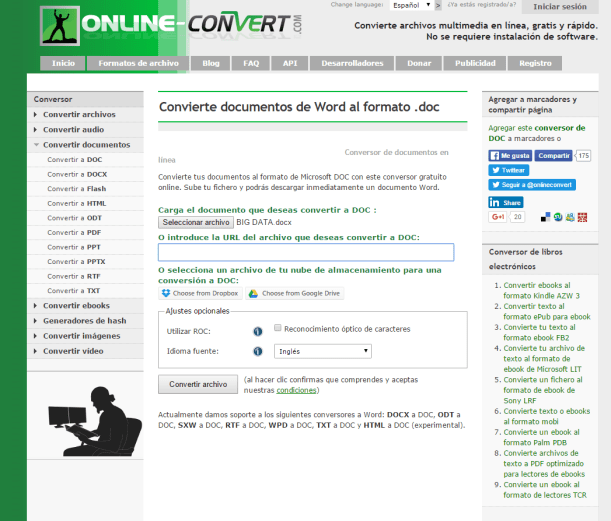Click the Online-Convert running man logo
The width and height of the screenshot is (611, 521).
tap(60, 26)
